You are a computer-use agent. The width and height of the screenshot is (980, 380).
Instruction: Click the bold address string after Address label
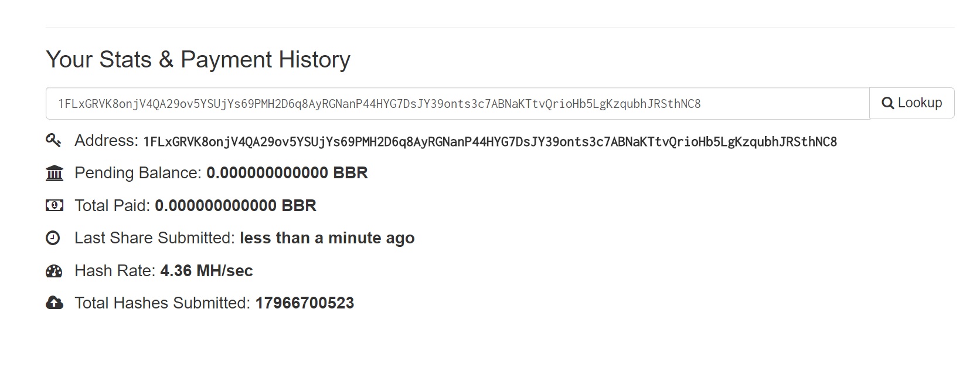coord(490,142)
